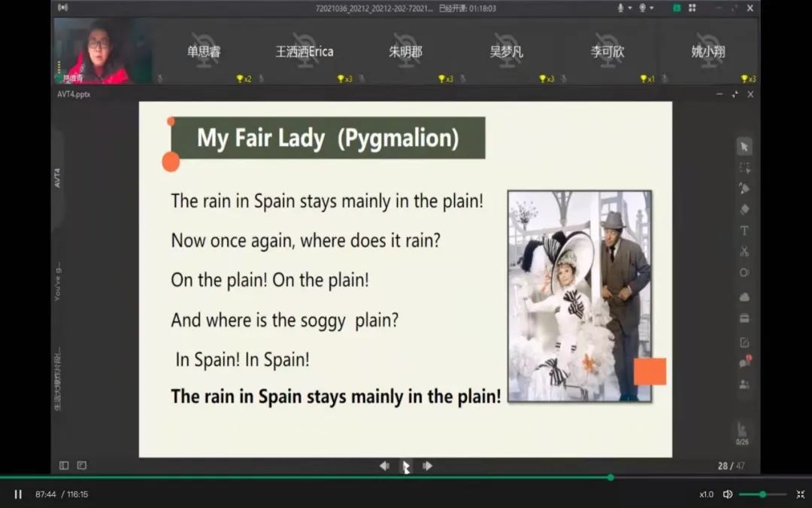Click the green recording status icon
The image size is (812, 508).
[677, 8]
